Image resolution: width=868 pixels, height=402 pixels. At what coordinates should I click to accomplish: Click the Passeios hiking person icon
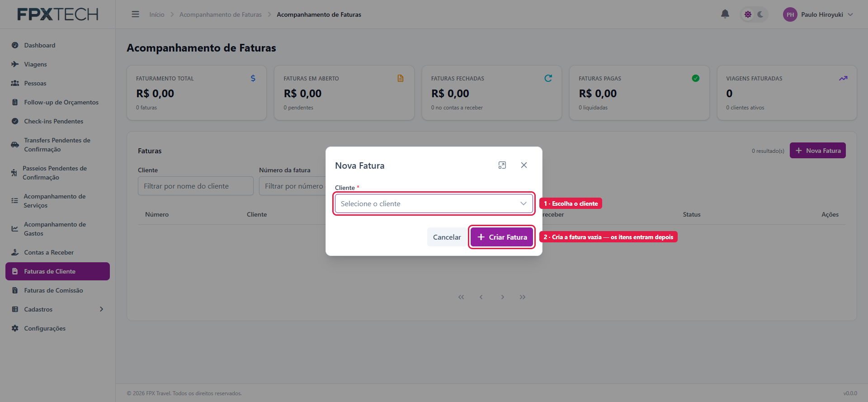pos(14,173)
